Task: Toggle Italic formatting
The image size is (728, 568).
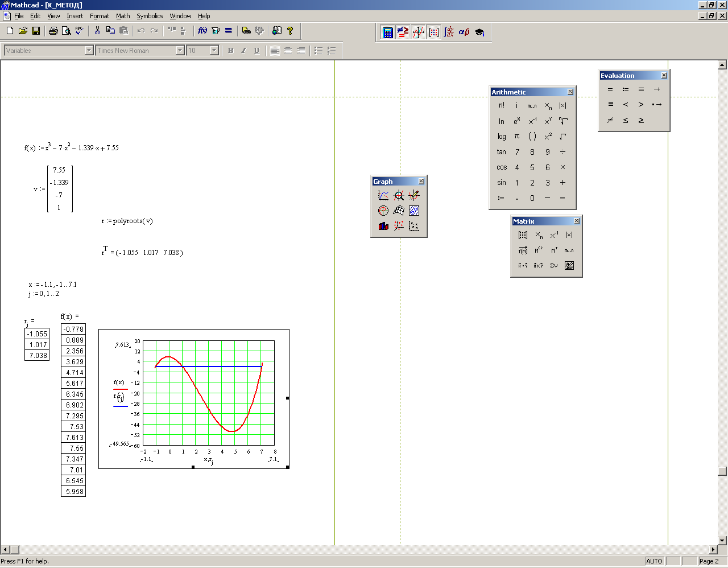Action: [x=243, y=51]
